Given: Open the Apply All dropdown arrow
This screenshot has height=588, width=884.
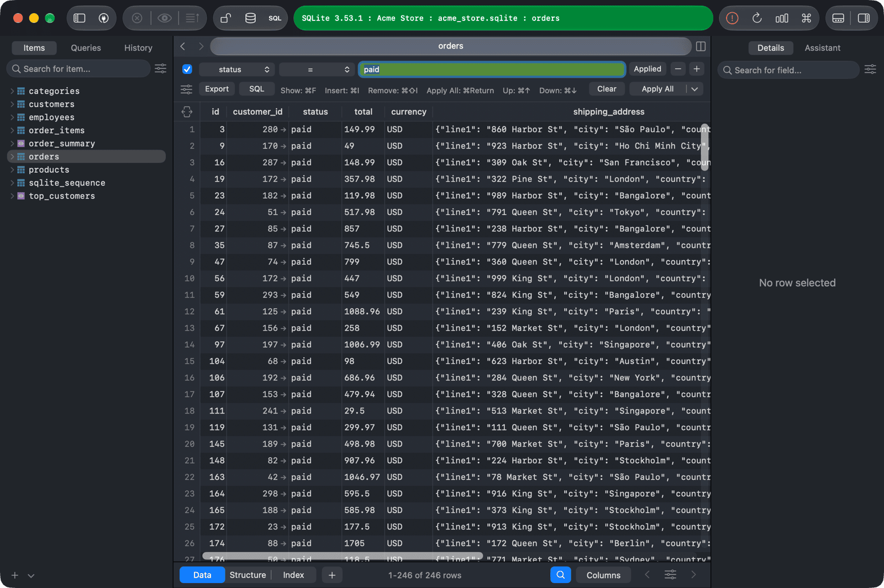Looking at the screenshot, I should pyautogui.click(x=694, y=89).
